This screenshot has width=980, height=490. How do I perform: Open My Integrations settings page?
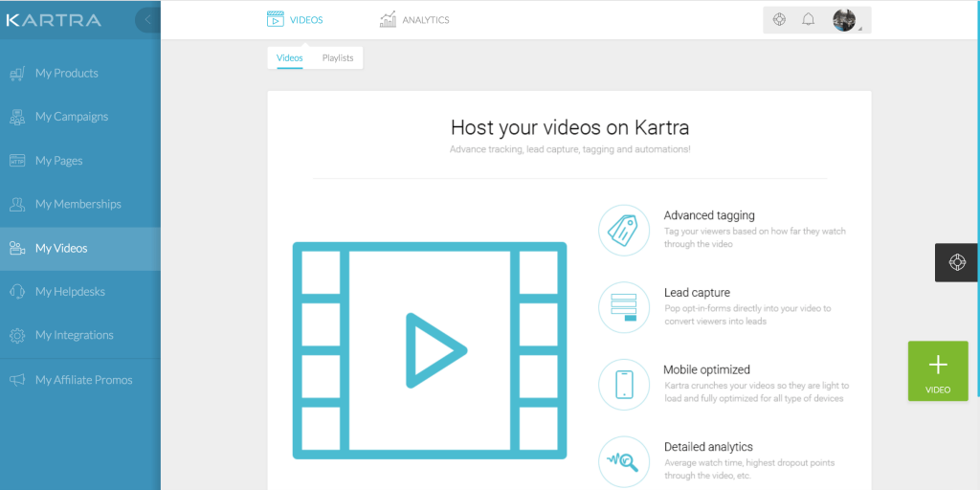pos(74,335)
